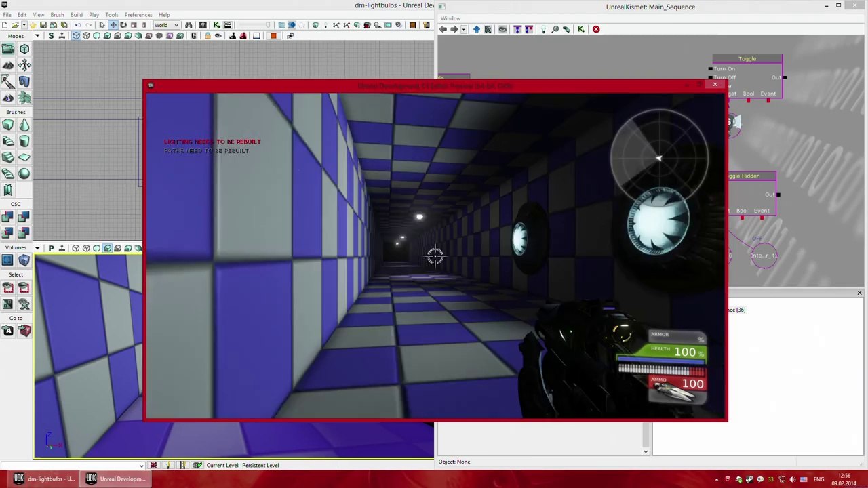The image size is (868, 488).
Task: Open the Brush menu
Action: [57, 14]
